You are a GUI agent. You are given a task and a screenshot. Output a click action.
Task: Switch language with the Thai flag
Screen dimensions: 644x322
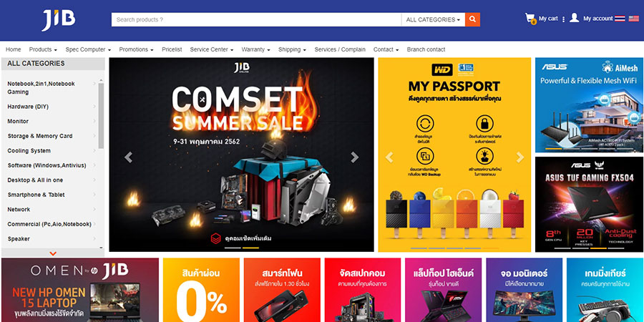620,19
